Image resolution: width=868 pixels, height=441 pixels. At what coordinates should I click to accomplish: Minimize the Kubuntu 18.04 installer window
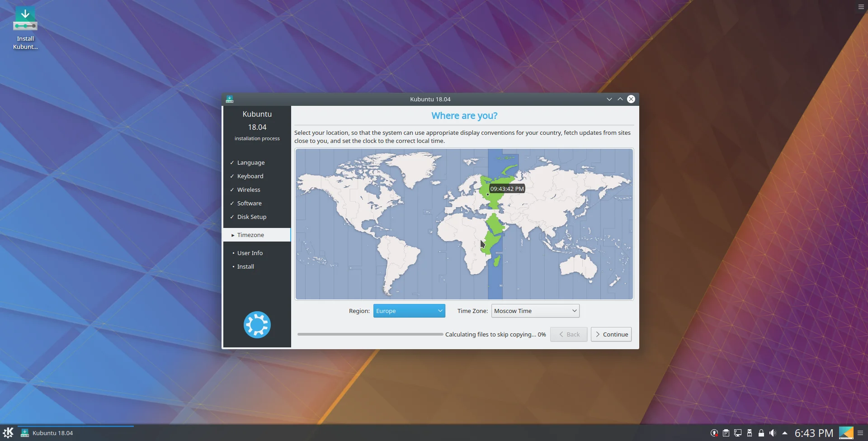coord(609,99)
